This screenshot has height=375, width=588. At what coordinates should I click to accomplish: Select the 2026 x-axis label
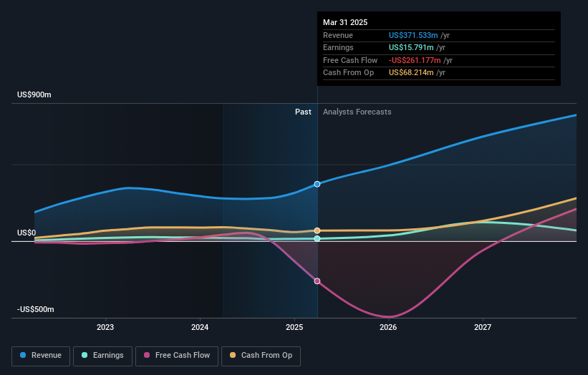pos(388,327)
